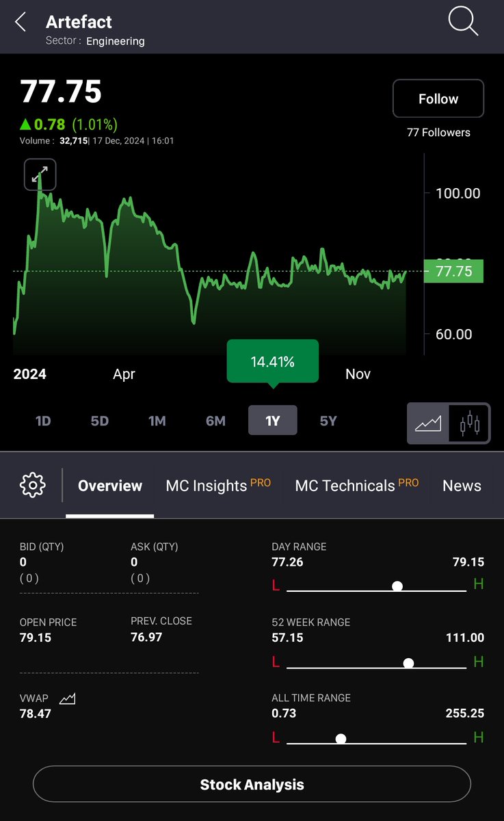Open Stock Analysis

pyautogui.click(x=252, y=784)
